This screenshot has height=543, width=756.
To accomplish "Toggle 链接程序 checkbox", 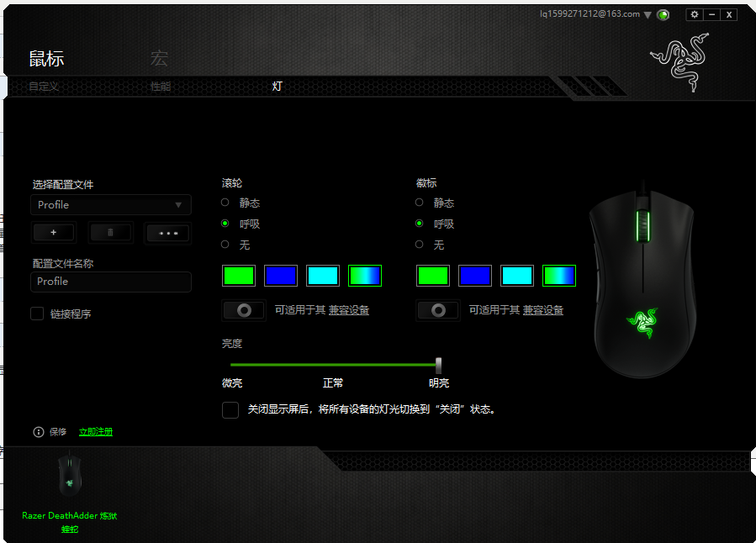I will coord(37,314).
